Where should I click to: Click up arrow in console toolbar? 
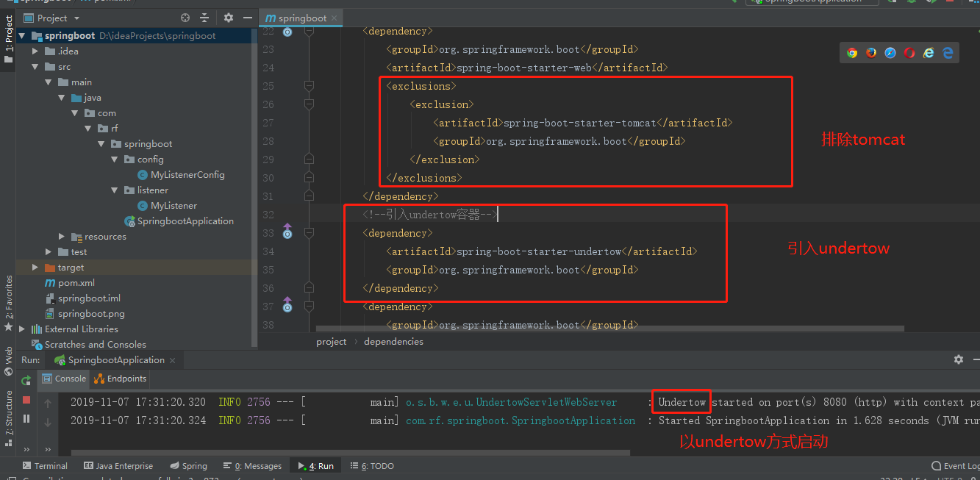49,403
